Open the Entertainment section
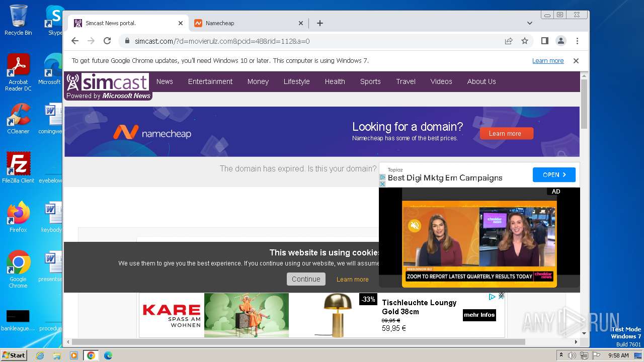644x362 pixels. pos(210,81)
